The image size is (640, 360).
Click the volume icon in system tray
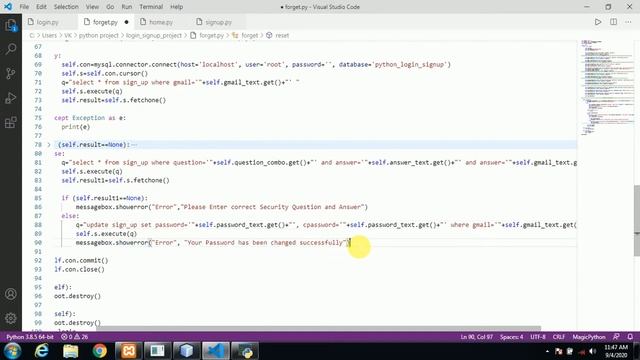click(x=592, y=351)
